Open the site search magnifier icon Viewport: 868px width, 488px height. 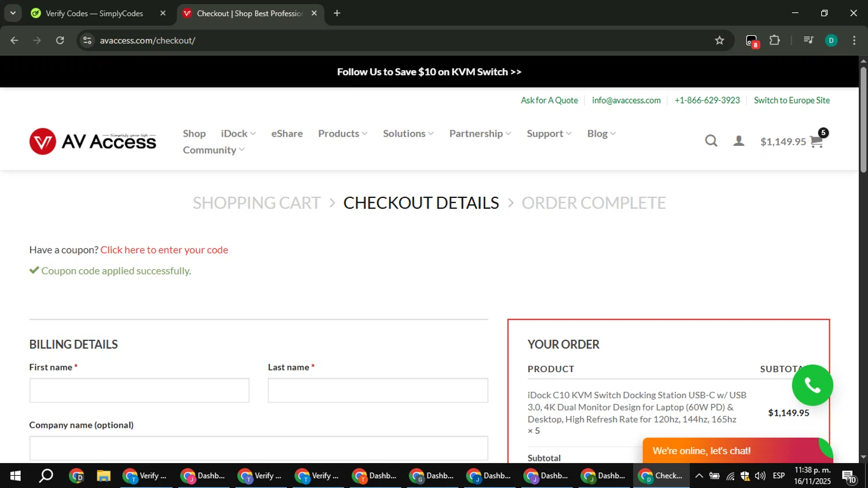(x=711, y=141)
